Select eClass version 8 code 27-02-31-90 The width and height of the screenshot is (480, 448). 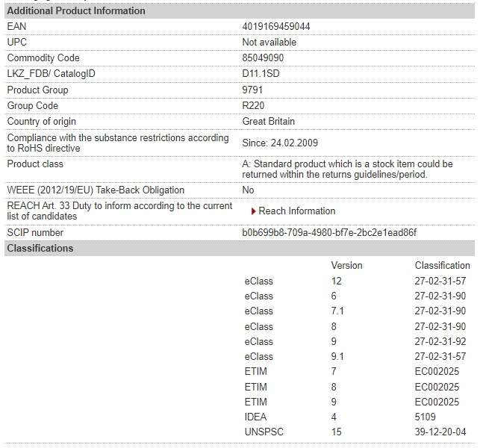click(440, 327)
